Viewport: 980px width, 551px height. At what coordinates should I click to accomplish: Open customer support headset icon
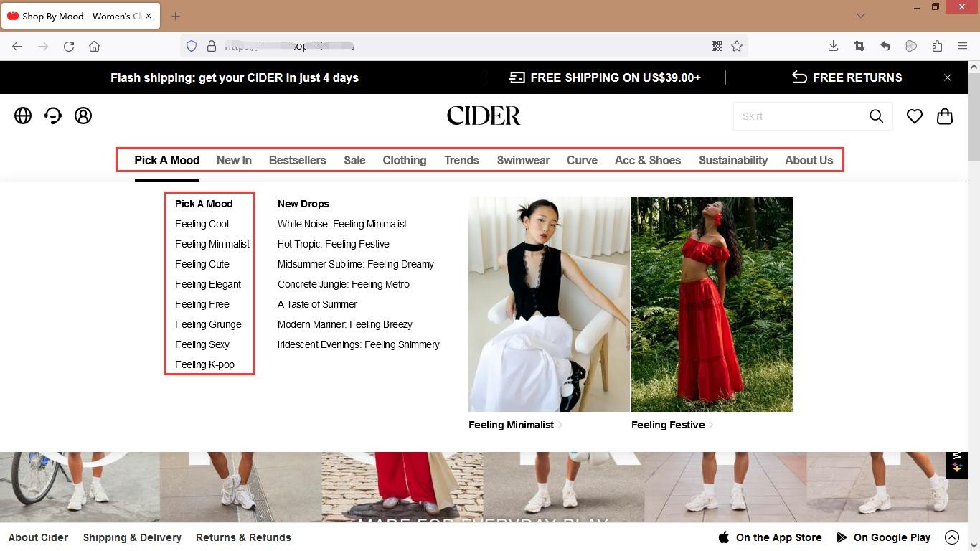click(x=53, y=116)
